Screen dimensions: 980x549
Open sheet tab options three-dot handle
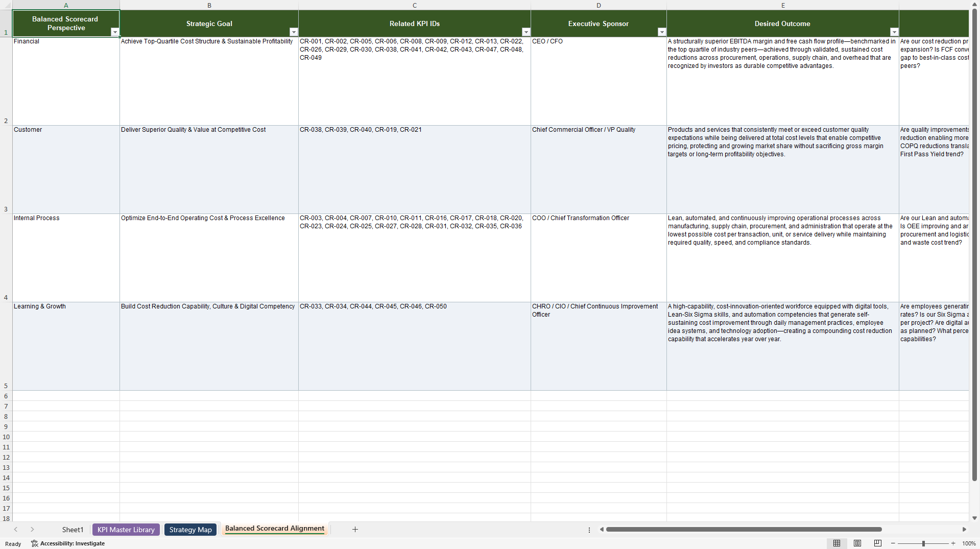tap(589, 530)
